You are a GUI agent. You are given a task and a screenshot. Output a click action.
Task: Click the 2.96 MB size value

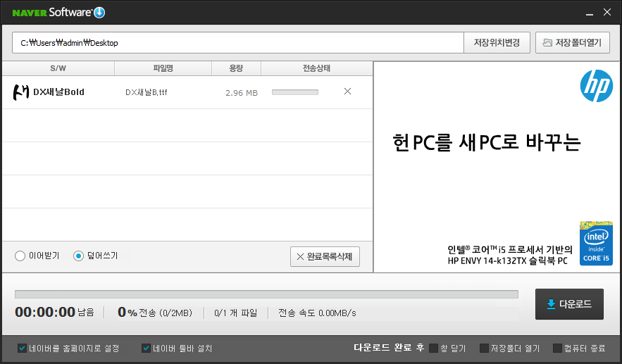point(242,93)
